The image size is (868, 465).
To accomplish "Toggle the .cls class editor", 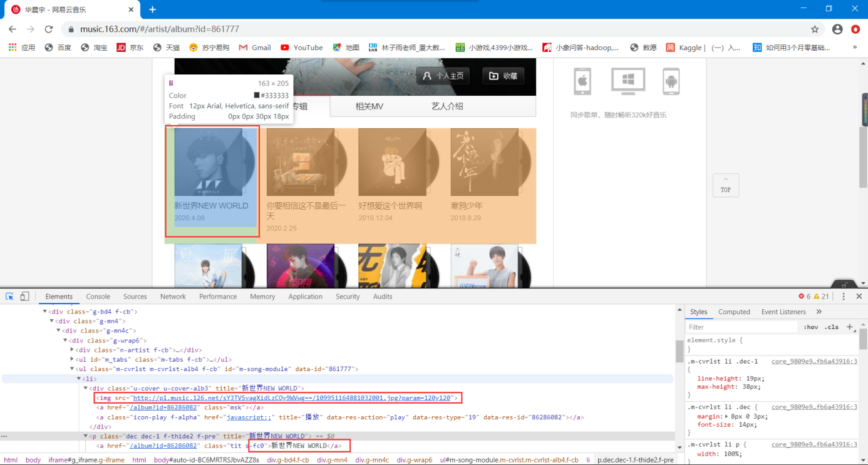I will click(831, 327).
